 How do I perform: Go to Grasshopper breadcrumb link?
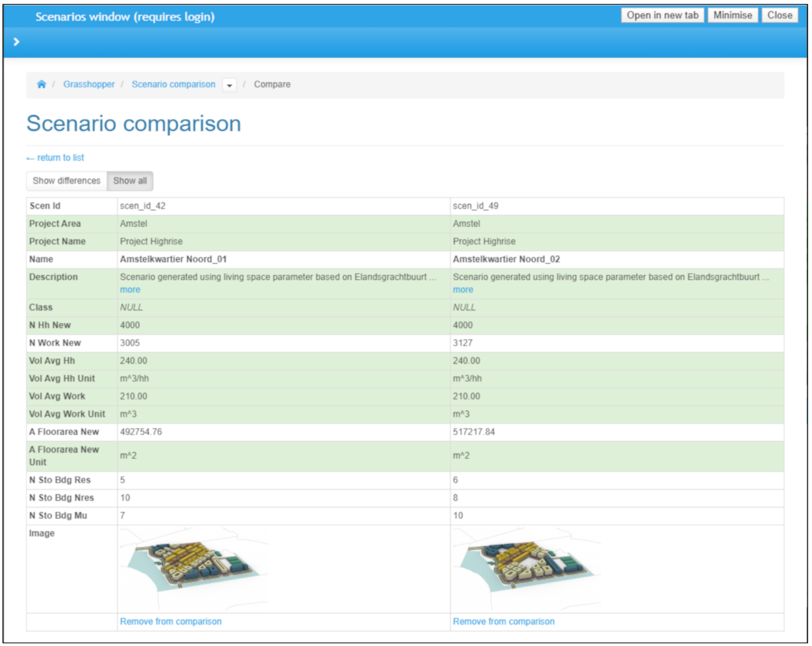point(89,84)
